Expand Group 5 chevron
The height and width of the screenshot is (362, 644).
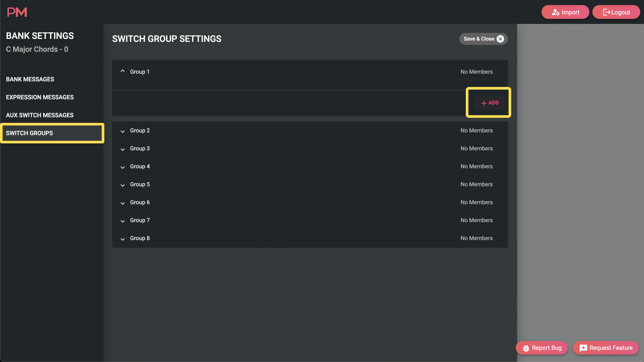pos(122,185)
